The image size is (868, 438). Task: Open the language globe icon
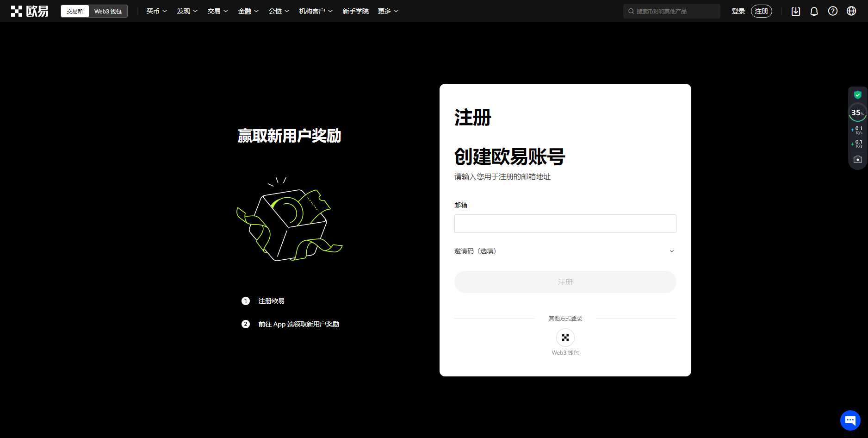[851, 11]
